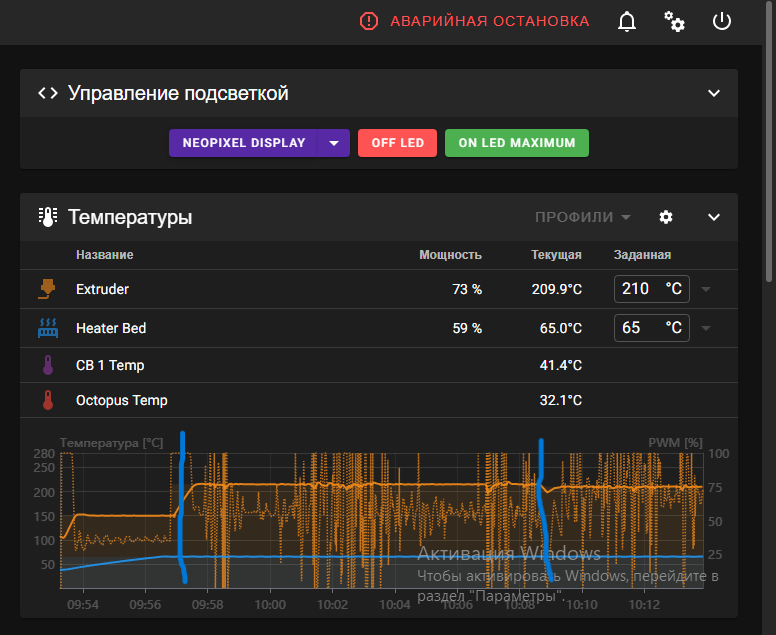Click the 10:00 time label on chart
The image size is (776, 635).
(x=270, y=604)
